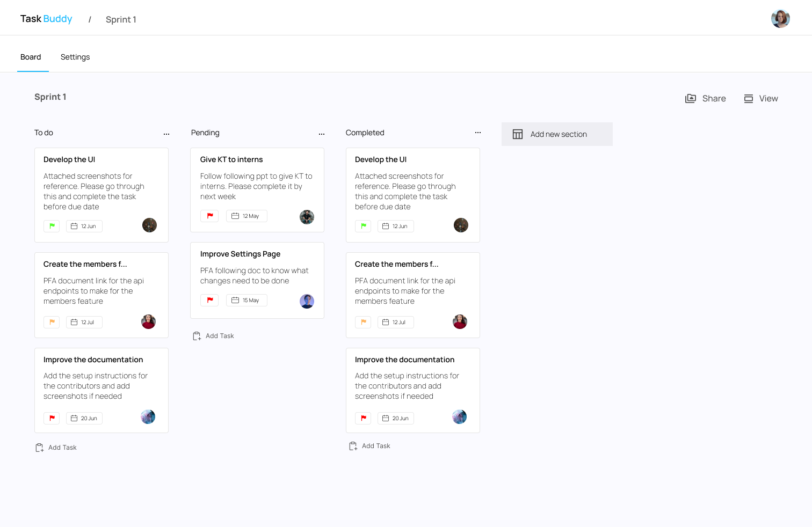
Task: Click the Add Task clipboard icon under Pending
Action: click(x=197, y=335)
